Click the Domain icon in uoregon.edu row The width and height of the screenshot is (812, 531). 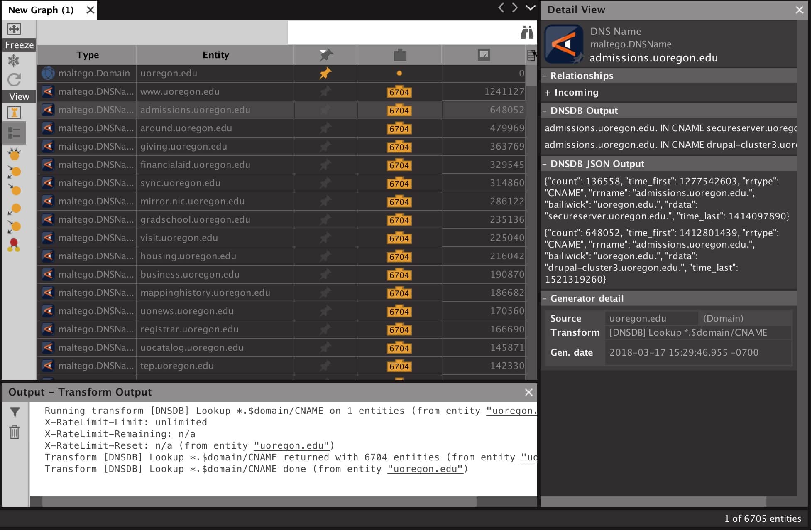(x=48, y=74)
